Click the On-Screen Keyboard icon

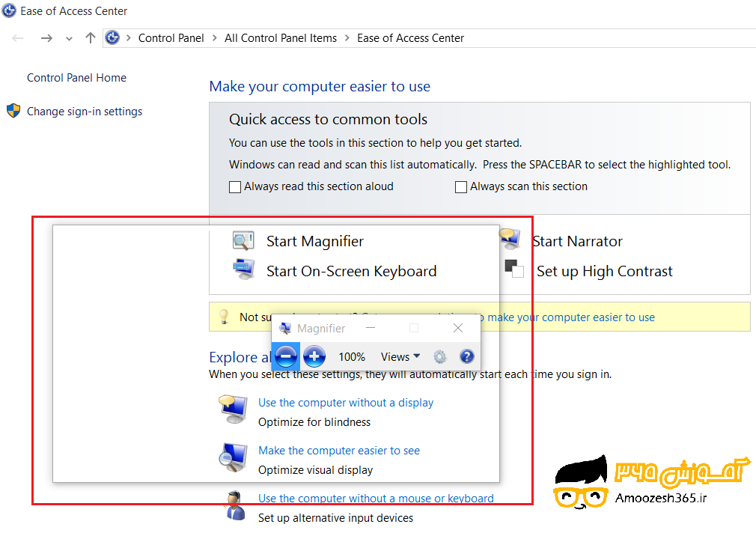[x=243, y=270]
